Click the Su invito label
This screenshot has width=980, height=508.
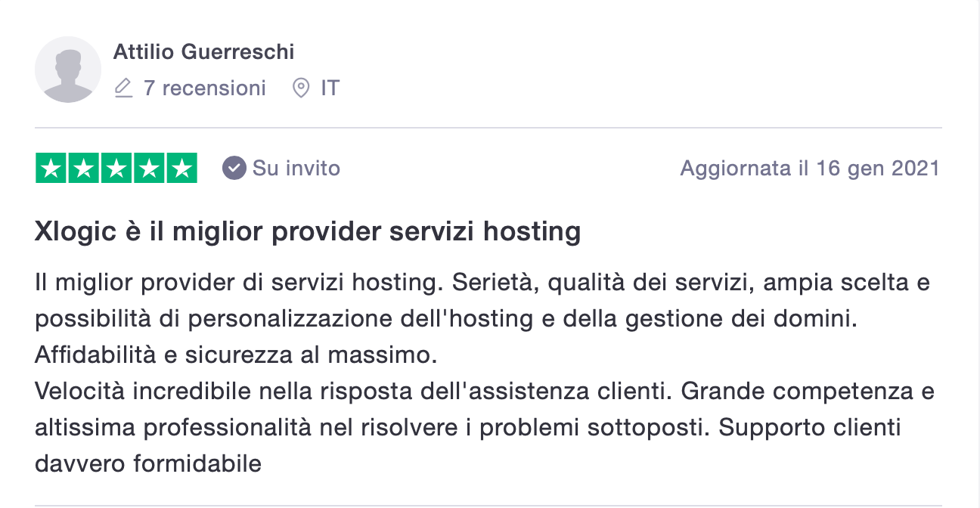[x=296, y=168]
